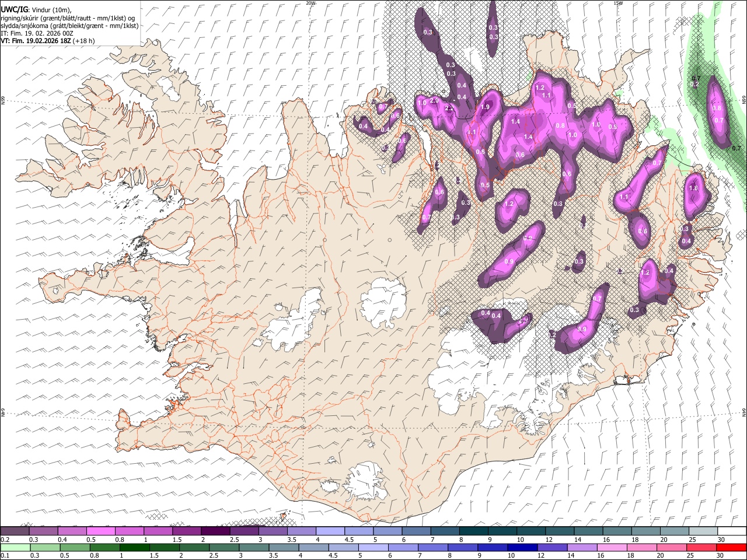The width and height of the screenshot is (747, 560).
Task: Click the '1.9' snowfall value on the map
Action: [x=485, y=107]
